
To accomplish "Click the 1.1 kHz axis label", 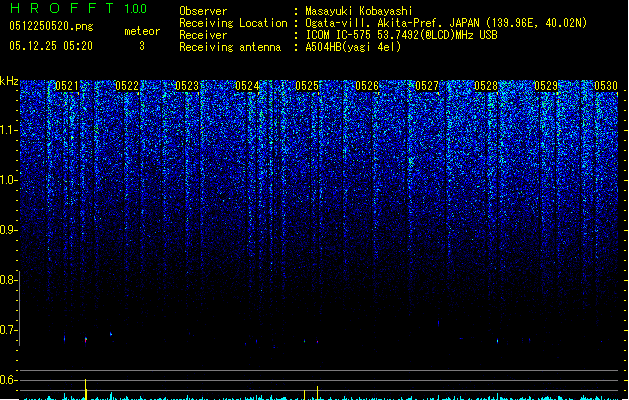I will (x=8, y=130).
